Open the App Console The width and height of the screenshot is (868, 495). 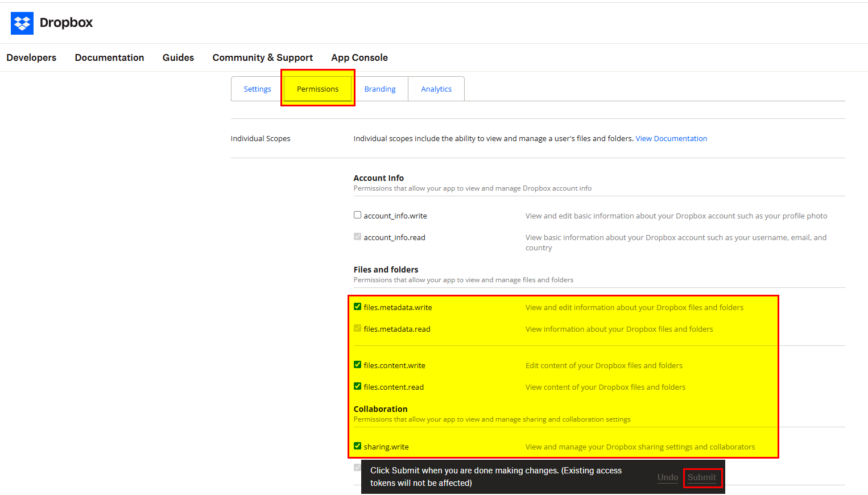(359, 57)
